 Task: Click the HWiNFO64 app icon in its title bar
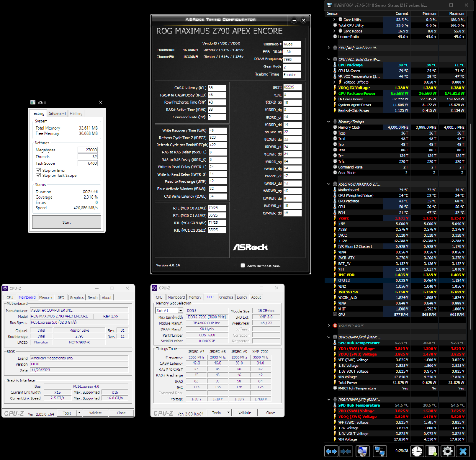pyautogui.click(x=329, y=5)
